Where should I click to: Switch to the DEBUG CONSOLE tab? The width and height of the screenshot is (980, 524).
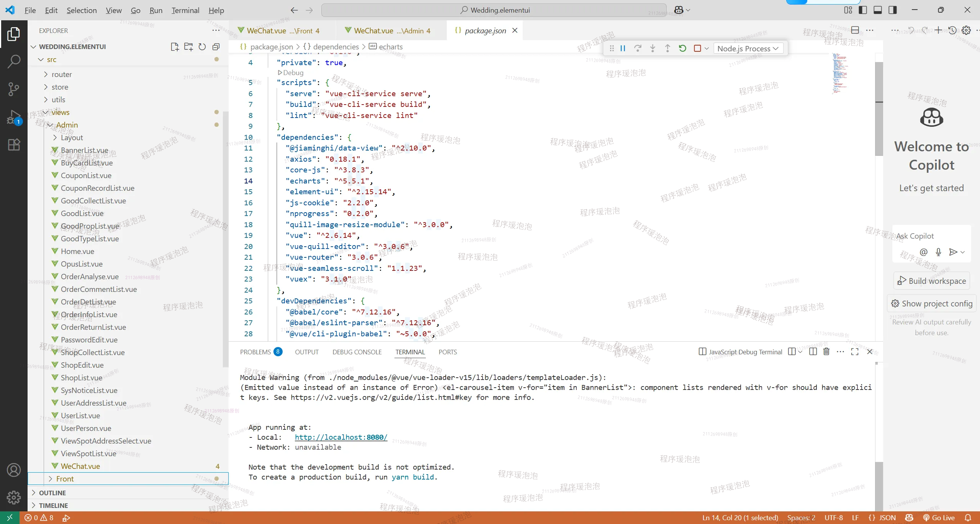click(x=357, y=352)
